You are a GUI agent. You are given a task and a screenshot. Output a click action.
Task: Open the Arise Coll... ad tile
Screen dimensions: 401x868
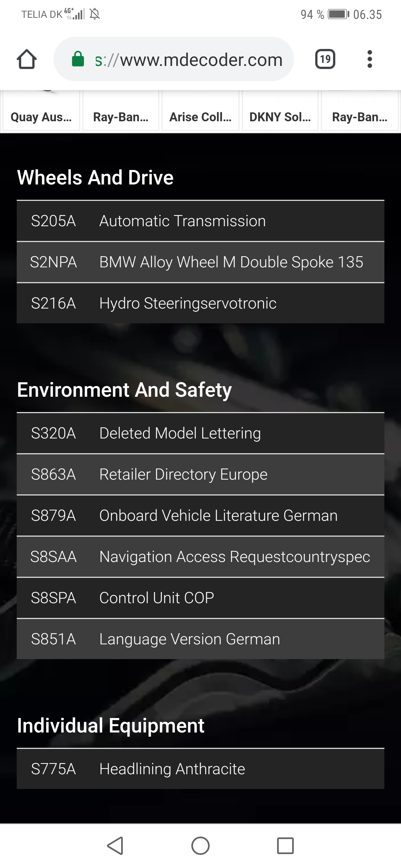click(200, 117)
